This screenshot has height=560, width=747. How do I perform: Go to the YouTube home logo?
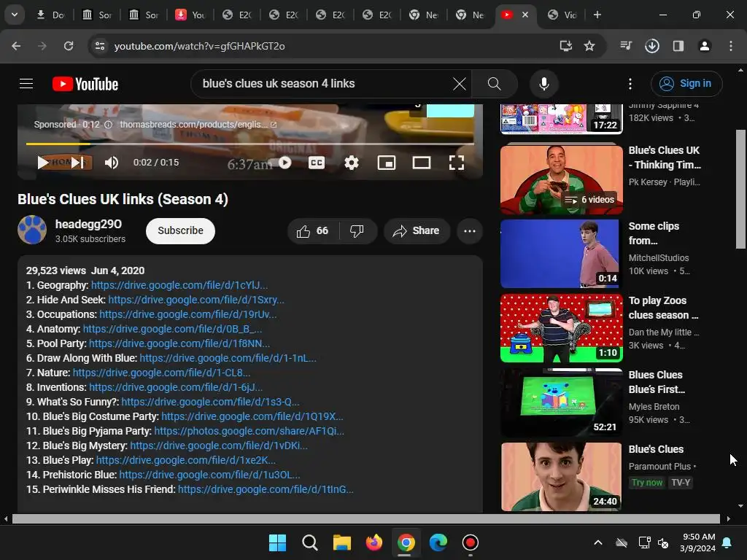pos(85,84)
